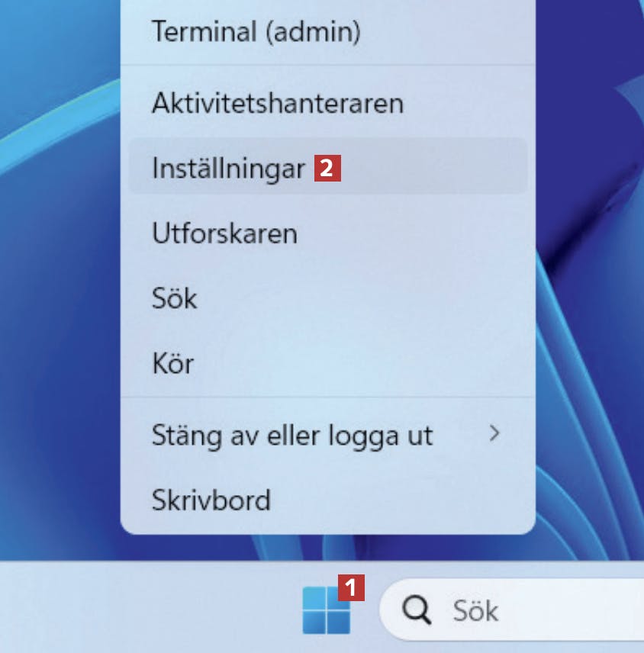Open the Windows Start button
This screenshot has height=653, width=644.
(x=326, y=610)
